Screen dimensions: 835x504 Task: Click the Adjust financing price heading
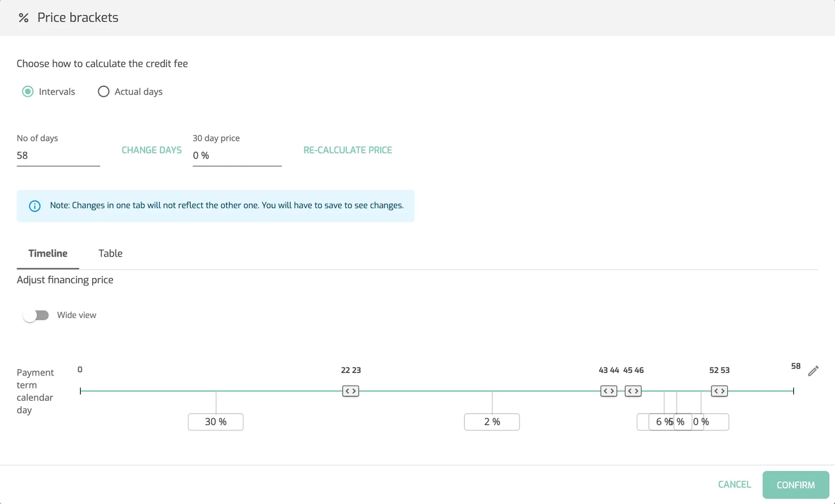coord(65,280)
